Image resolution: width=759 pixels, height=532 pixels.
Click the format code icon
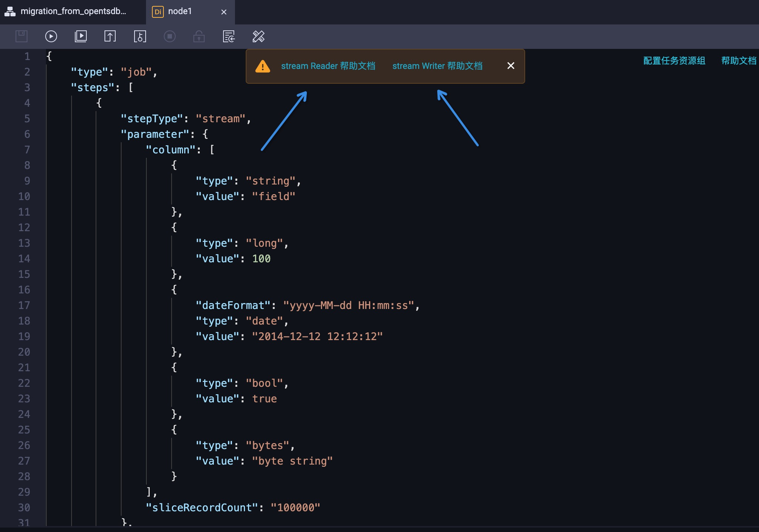coord(258,36)
